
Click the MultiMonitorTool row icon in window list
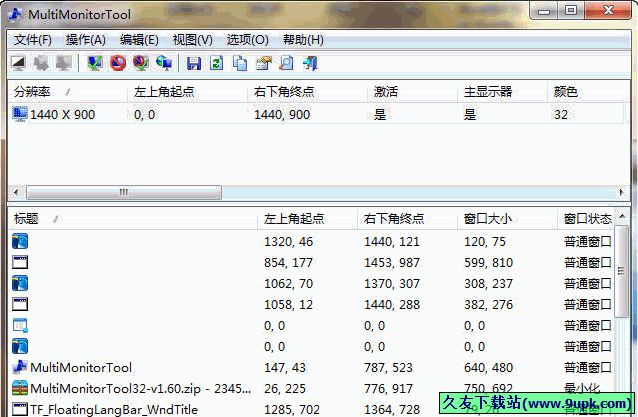pyautogui.click(x=20, y=367)
